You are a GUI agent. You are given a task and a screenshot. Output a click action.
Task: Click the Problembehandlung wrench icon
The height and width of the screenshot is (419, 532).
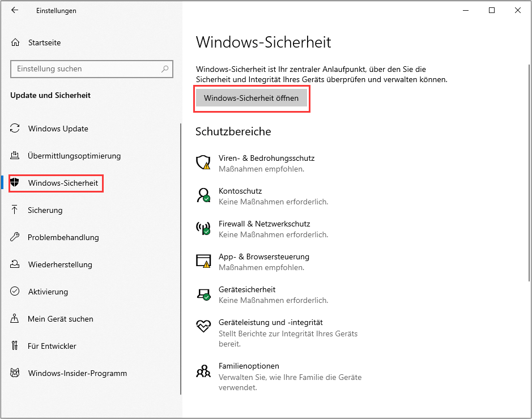pos(14,237)
